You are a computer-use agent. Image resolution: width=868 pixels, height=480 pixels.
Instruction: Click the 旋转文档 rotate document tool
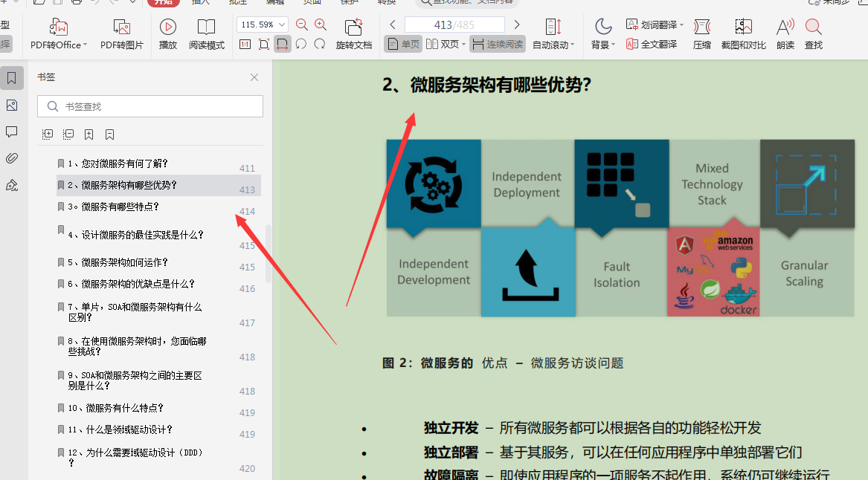[354, 33]
